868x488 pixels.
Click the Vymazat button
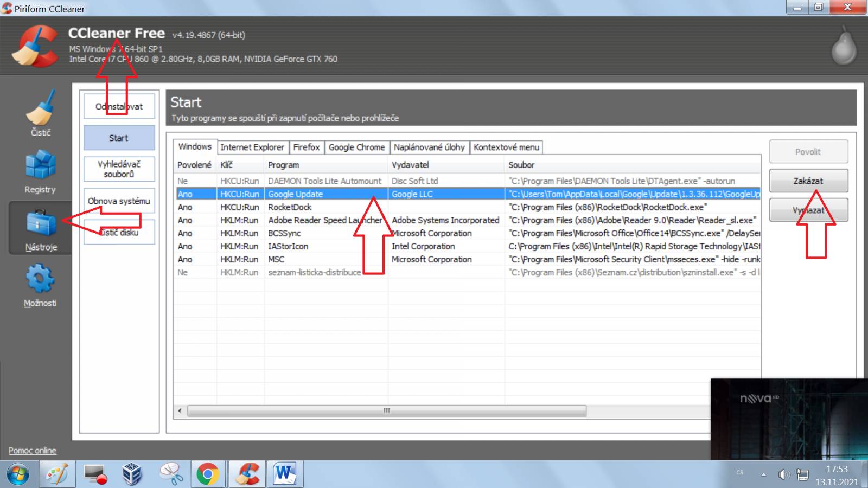(808, 210)
